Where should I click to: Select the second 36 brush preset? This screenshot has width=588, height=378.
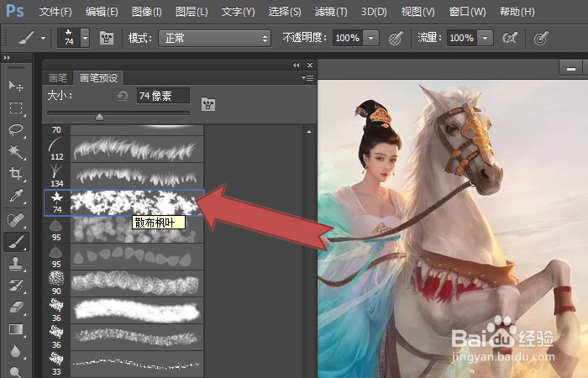coord(123,337)
